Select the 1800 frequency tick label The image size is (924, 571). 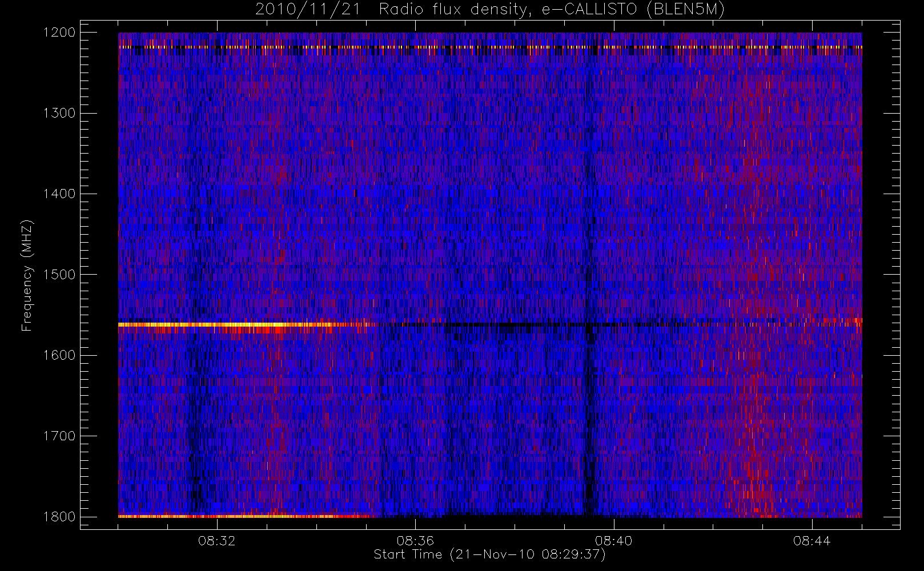59,517
